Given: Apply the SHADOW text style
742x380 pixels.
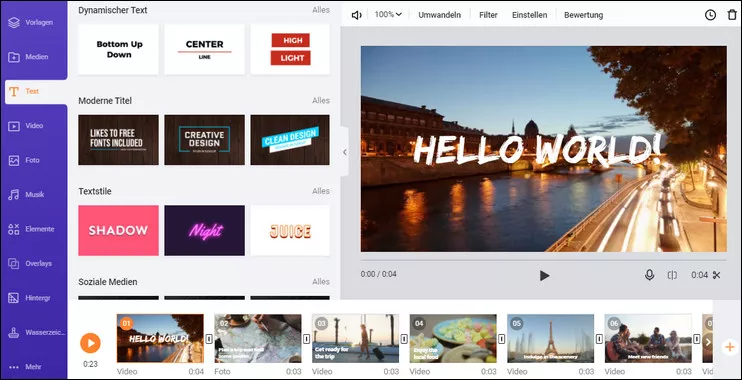Looking at the screenshot, I should (x=118, y=230).
